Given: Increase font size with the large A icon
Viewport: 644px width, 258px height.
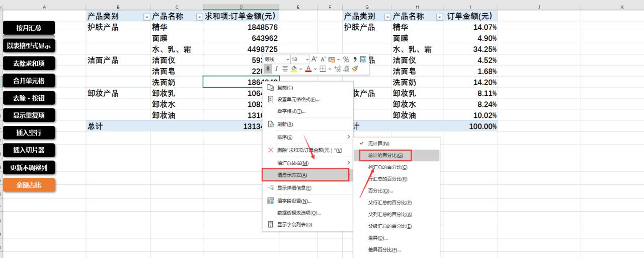Looking at the screenshot, I should click(314, 59).
